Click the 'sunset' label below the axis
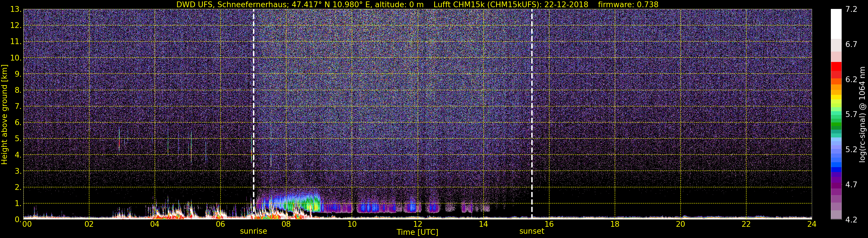868x238 pixels. pos(532,231)
